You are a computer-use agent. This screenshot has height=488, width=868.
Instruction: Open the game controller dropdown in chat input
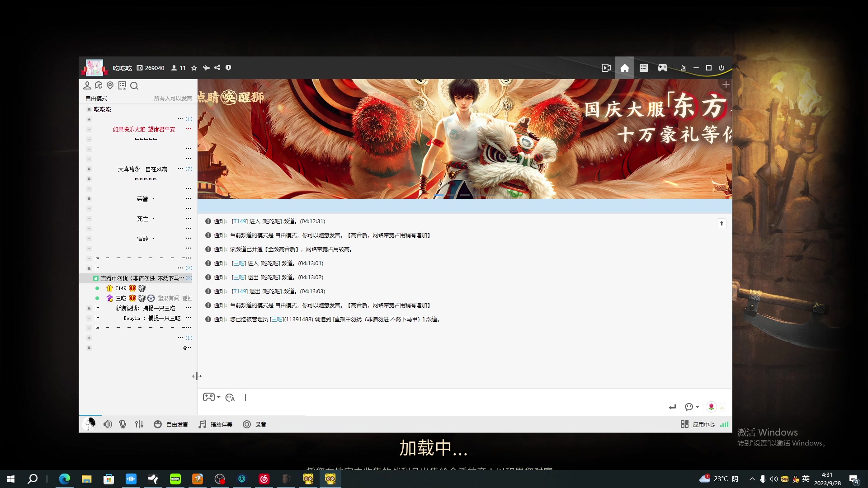click(x=212, y=397)
